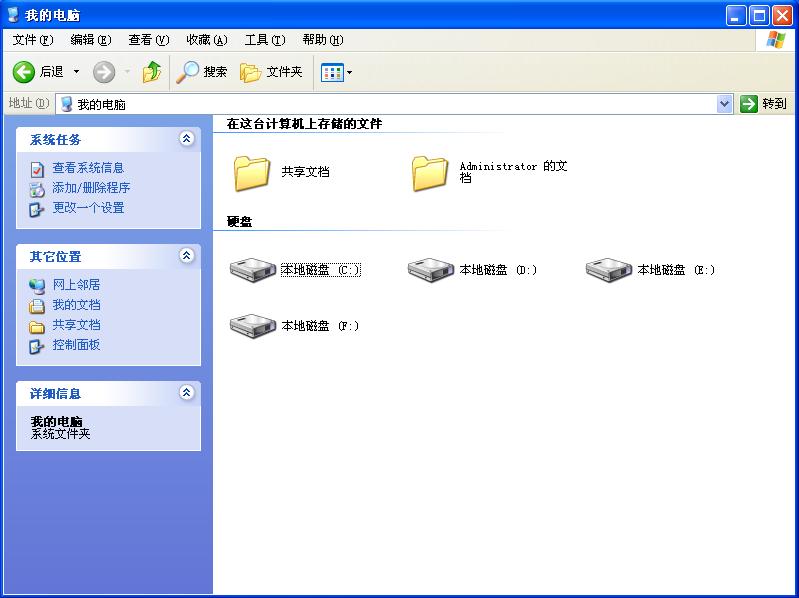Image resolution: width=799 pixels, height=598 pixels.
Task: Expand the address bar dropdown arrow
Action: [725, 104]
